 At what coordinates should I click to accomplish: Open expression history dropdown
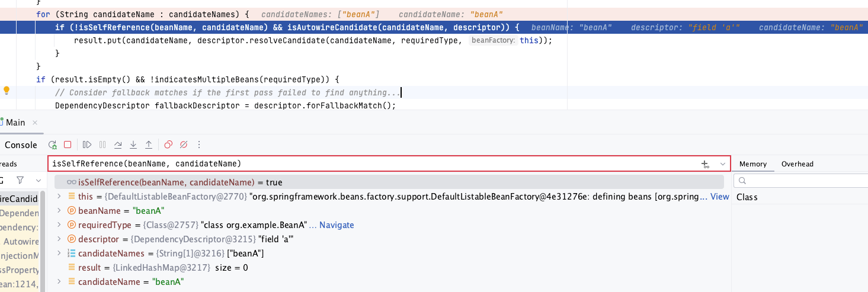pos(723,163)
